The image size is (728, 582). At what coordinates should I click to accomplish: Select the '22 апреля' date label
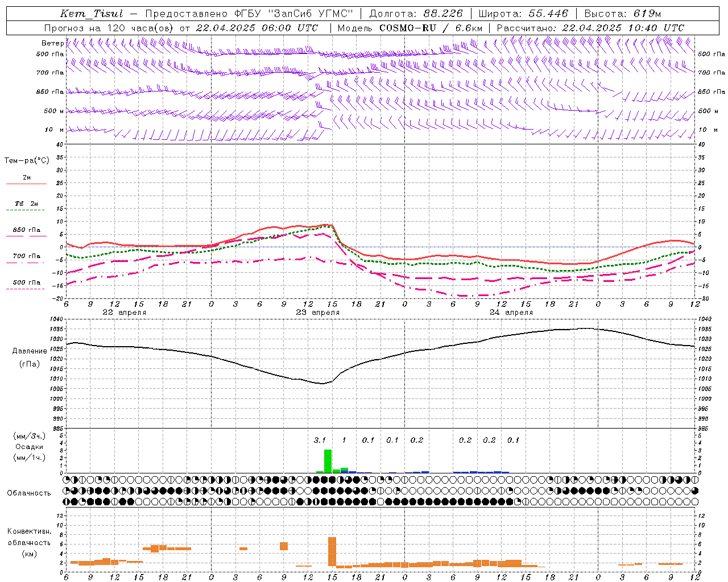(x=124, y=313)
